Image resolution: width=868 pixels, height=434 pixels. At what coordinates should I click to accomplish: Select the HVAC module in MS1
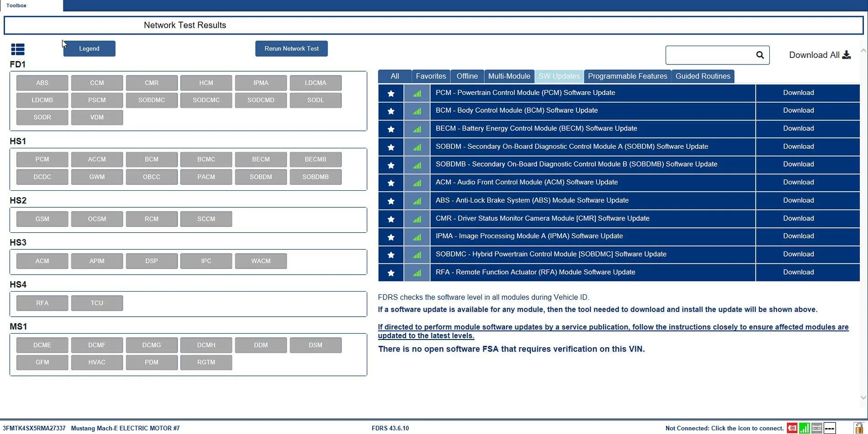[97, 362]
